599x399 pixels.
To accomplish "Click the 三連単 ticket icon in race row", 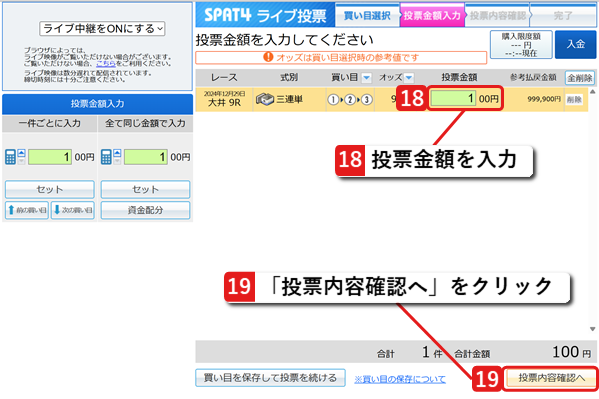I will coord(265,99).
